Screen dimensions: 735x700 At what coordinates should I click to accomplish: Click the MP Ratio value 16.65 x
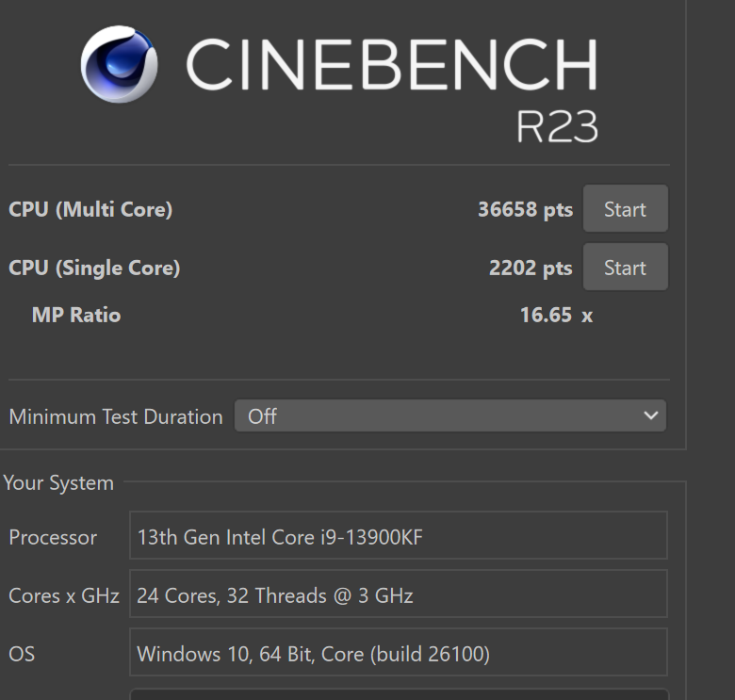(556, 315)
